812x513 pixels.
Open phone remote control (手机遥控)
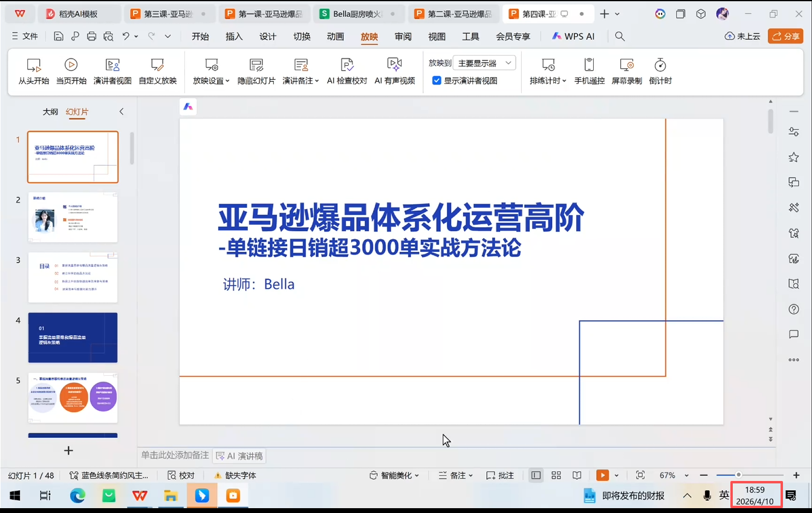589,71
